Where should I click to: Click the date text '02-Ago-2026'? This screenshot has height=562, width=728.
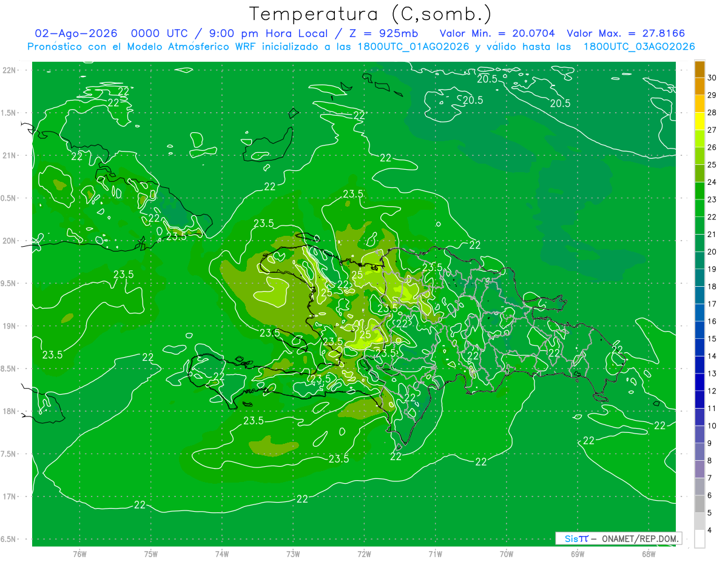76,33
